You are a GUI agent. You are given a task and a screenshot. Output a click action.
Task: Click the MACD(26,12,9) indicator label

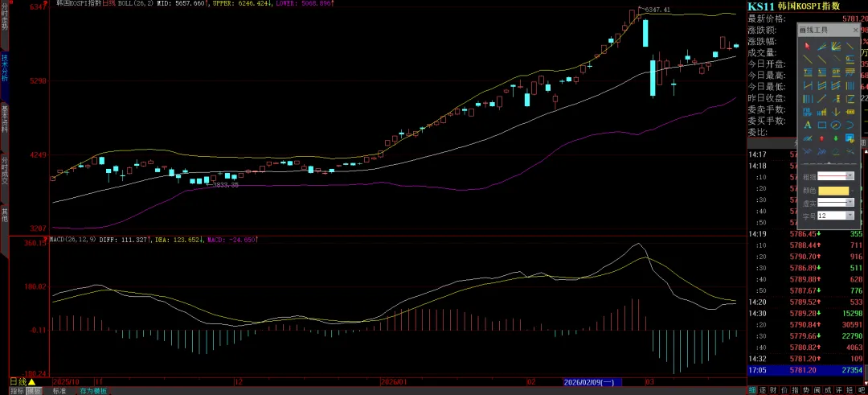[72, 239]
